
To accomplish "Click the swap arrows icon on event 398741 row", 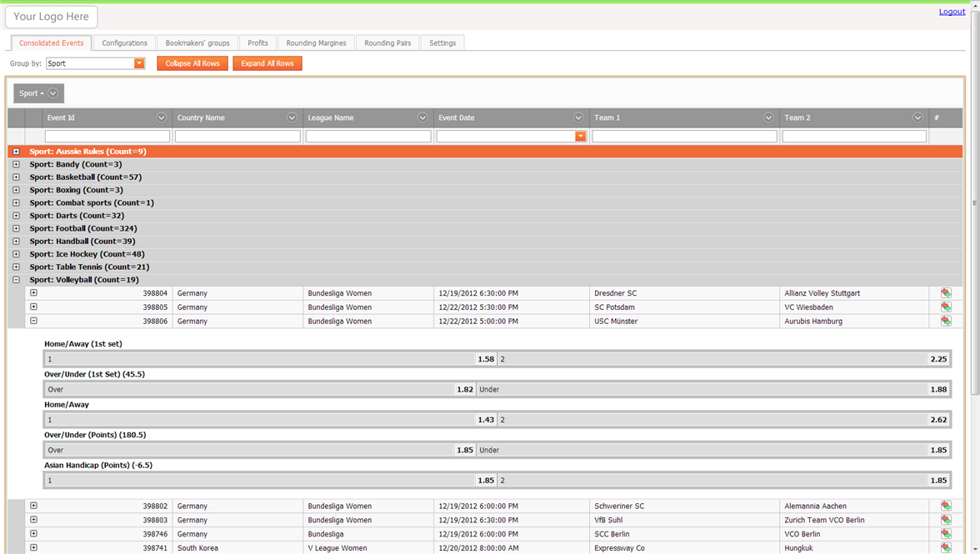I will pyautogui.click(x=946, y=547).
